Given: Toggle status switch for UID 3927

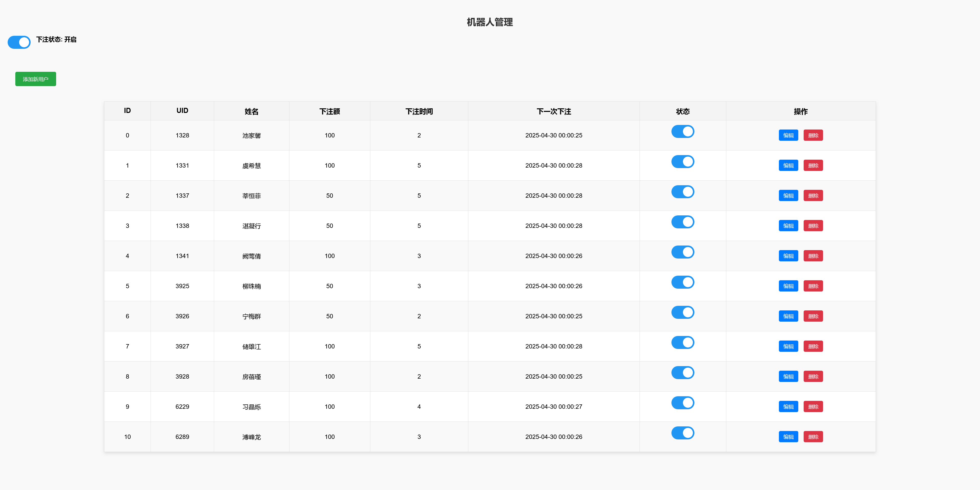Looking at the screenshot, I should (x=682, y=343).
